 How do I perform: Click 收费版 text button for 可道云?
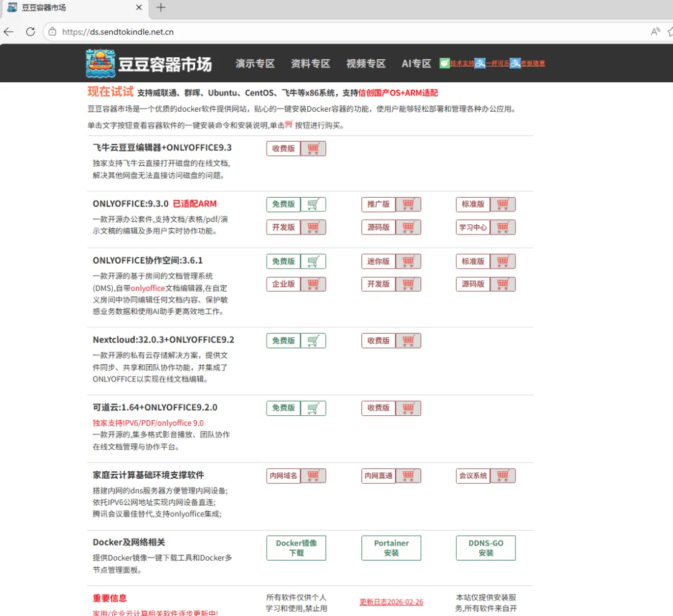379,408
